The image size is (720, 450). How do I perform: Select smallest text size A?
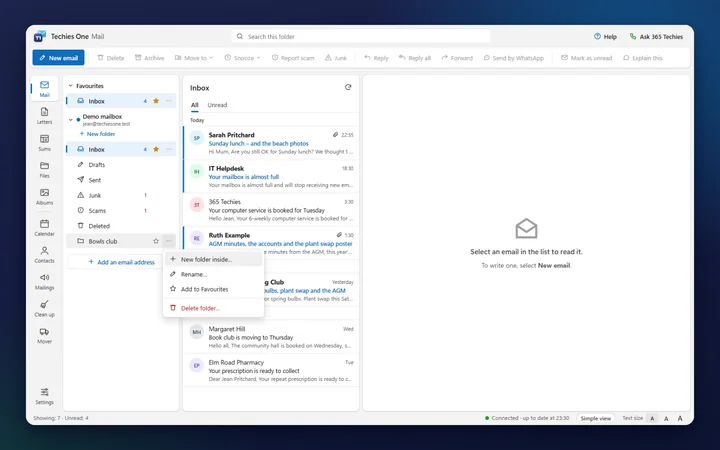pos(652,418)
